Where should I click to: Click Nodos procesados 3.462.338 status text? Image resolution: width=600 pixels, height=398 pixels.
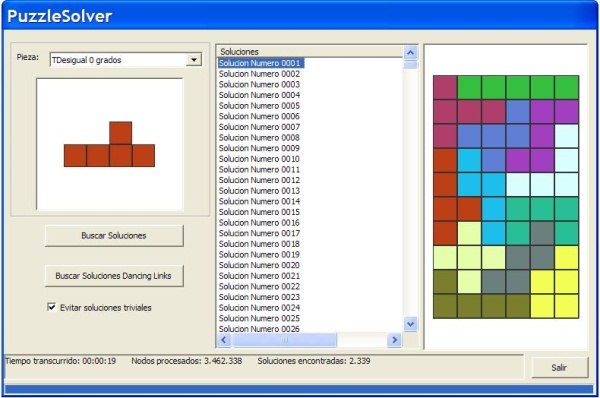187,361
